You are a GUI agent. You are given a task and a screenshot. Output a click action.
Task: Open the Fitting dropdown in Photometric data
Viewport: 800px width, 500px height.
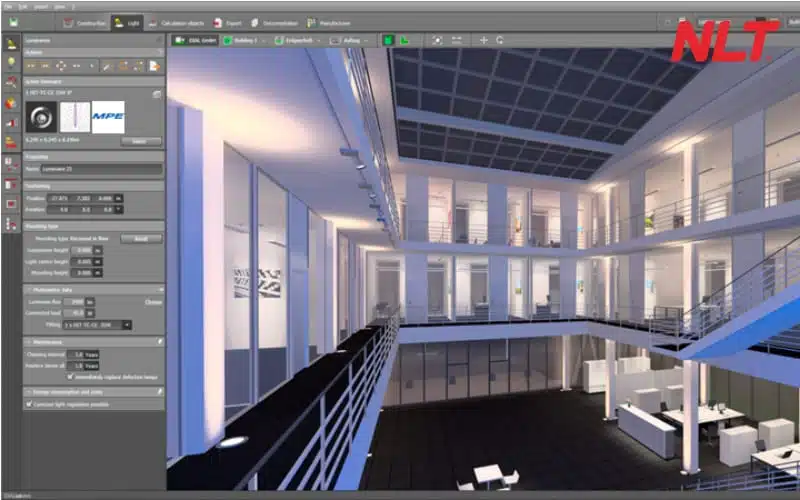[127, 325]
